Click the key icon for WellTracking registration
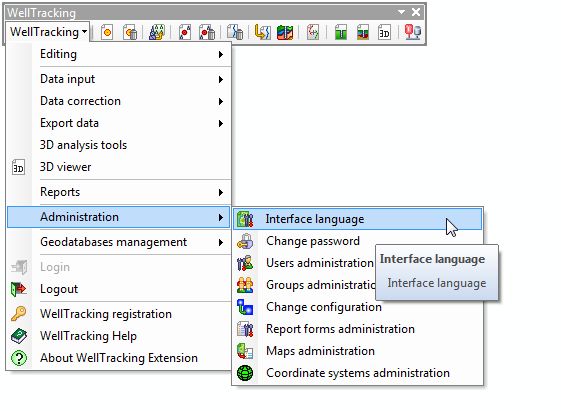The image size is (561, 411). [x=19, y=314]
